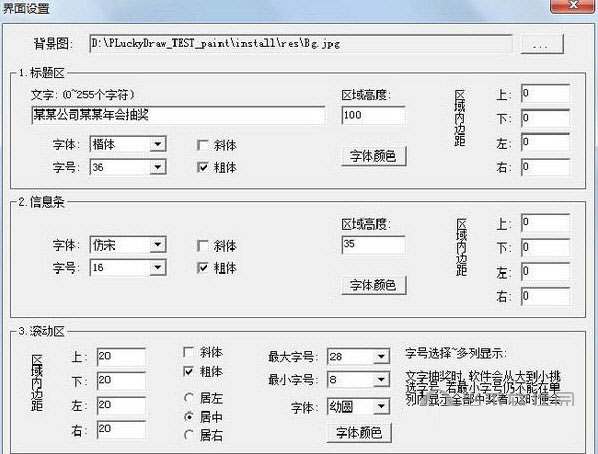
Task: Click the 右 padding field in 信息条
Action: pyautogui.click(x=545, y=296)
